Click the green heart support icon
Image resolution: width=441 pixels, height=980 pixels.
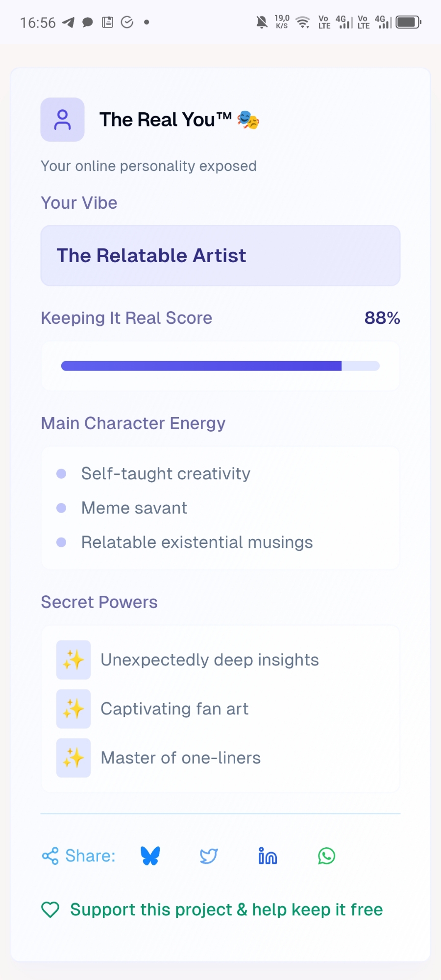pos(50,910)
